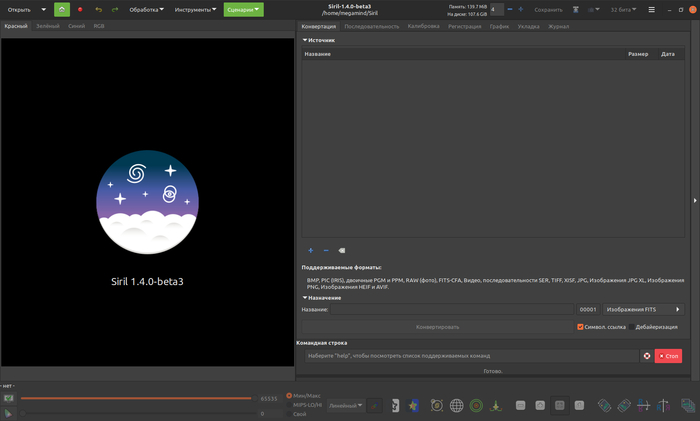Click the command line input field
700x421 pixels.
pos(470,355)
